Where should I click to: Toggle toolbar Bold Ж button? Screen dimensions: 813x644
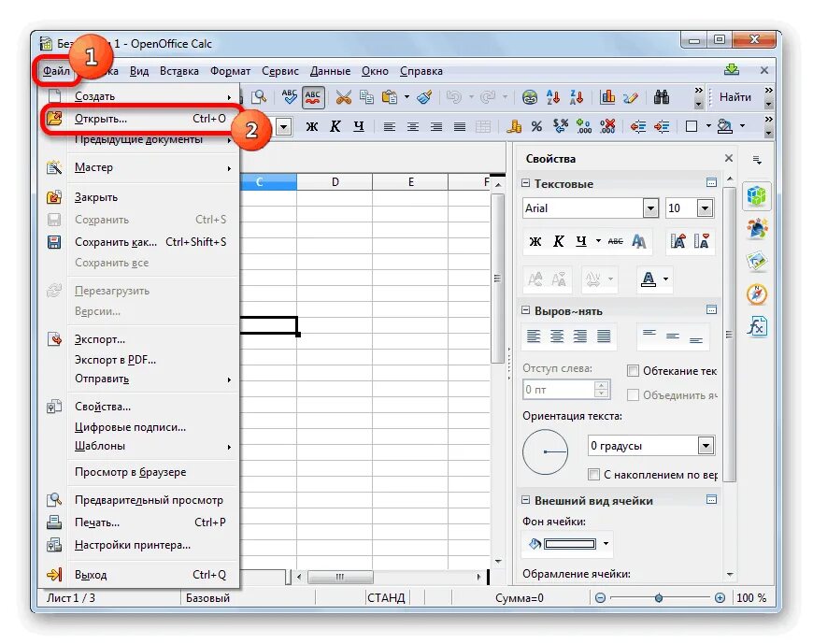311,126
